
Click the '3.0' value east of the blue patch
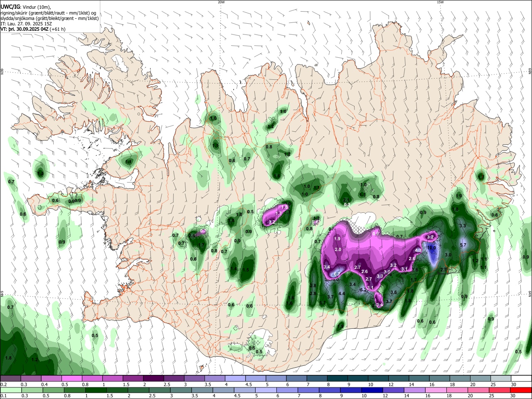point(448,255)
